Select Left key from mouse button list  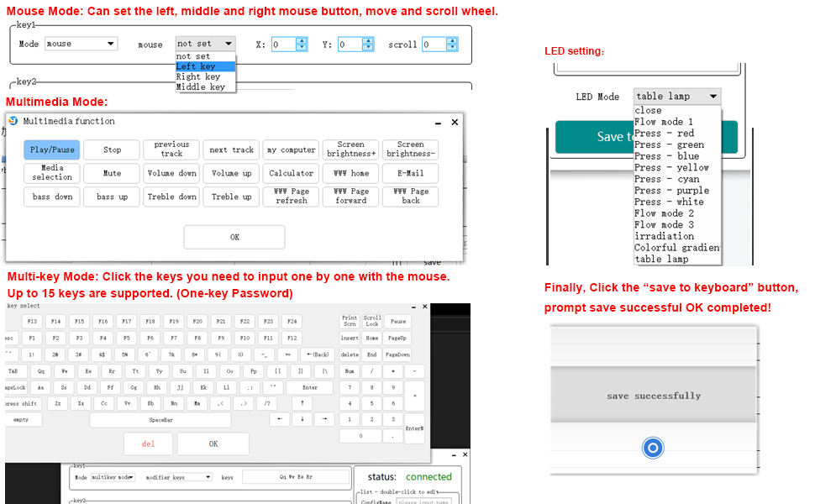tap(205, 67)
